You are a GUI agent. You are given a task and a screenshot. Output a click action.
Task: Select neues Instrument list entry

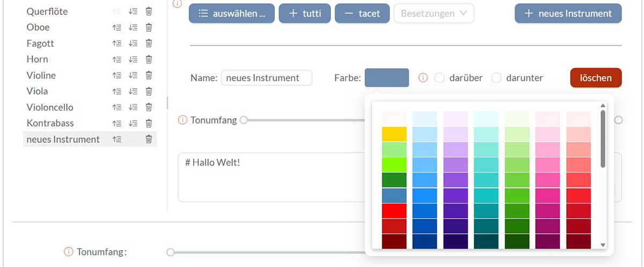(x=63, y=139)
